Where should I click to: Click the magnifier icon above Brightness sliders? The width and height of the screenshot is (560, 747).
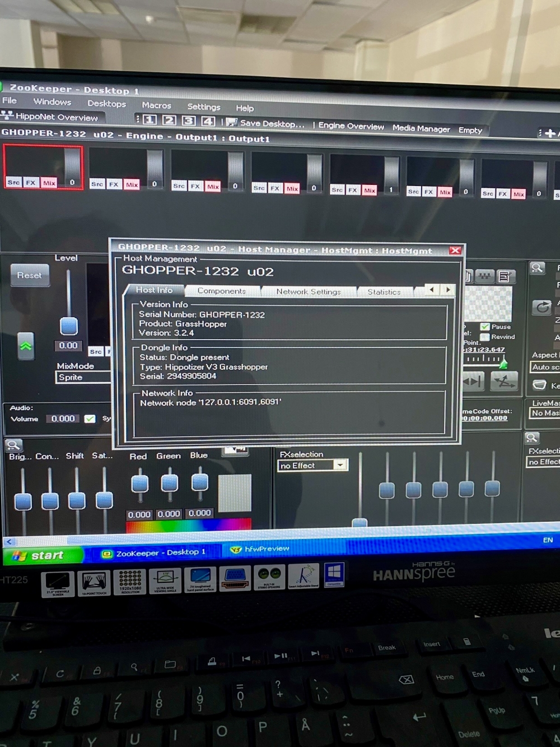tap(13, 445)
